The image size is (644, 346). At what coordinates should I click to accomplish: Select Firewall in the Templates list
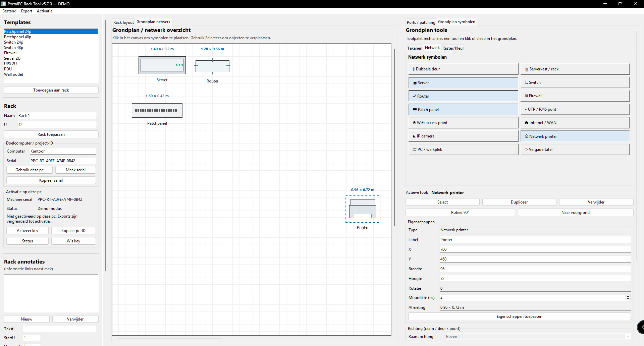click(x=11, y=53)
